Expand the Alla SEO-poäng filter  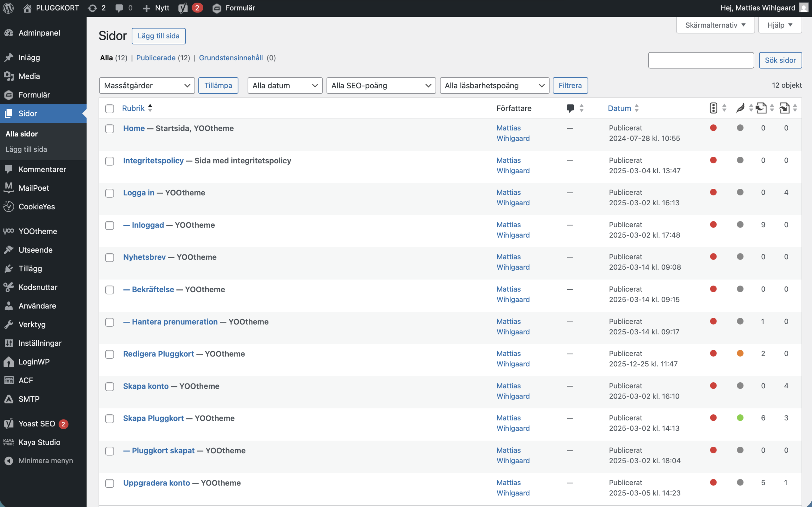tap(381, 86)
